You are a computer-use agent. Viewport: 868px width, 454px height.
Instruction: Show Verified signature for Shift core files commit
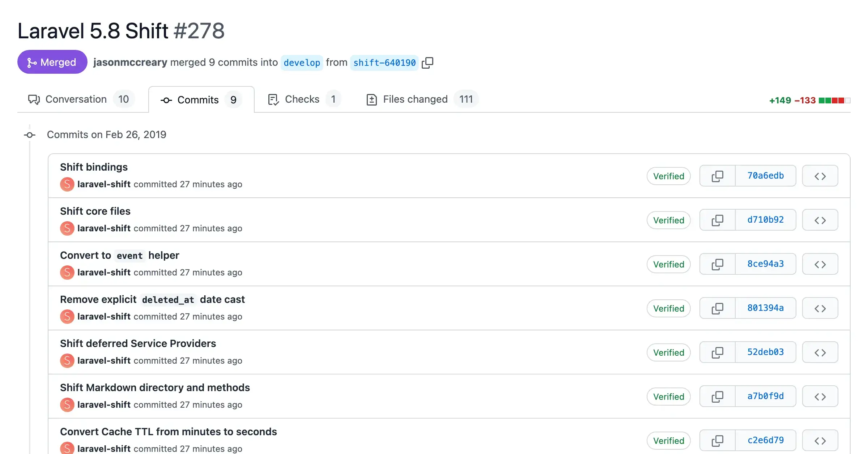pyautogui.click(x=668, y=220)
